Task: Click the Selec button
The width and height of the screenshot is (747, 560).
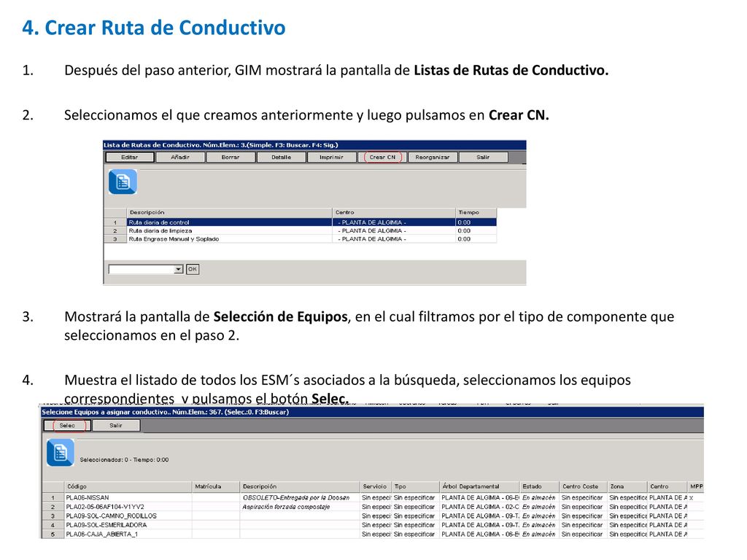Action: tap(67, 425)
